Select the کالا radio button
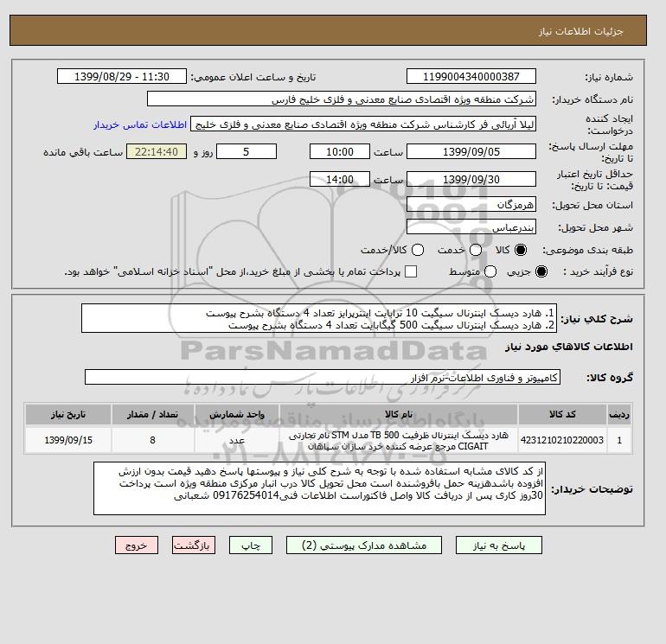 [521, 250]
